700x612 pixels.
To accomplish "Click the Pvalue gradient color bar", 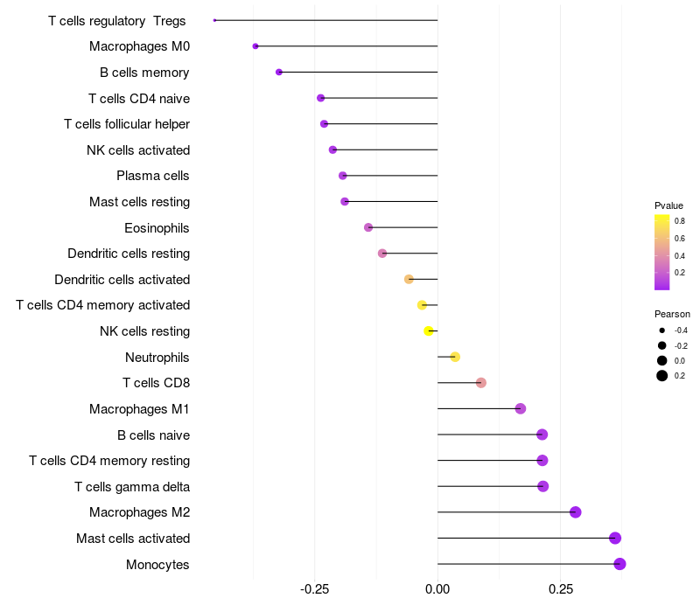I will 662,252.
